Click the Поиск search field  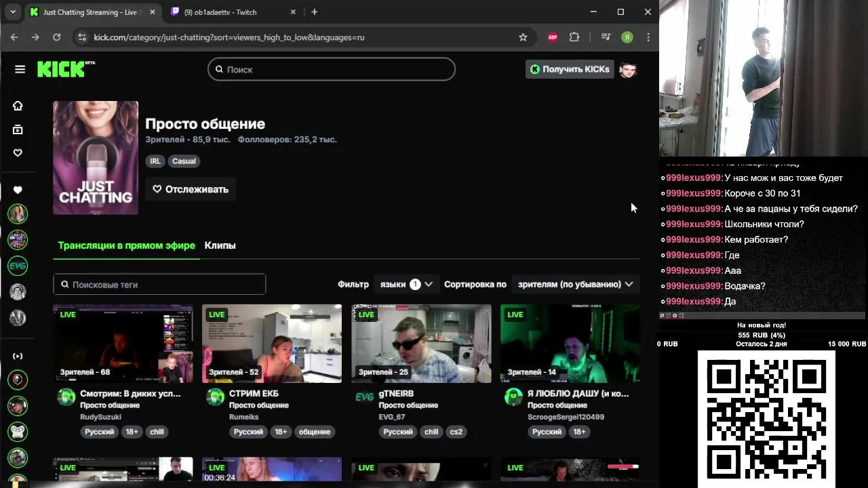[332, 69]
